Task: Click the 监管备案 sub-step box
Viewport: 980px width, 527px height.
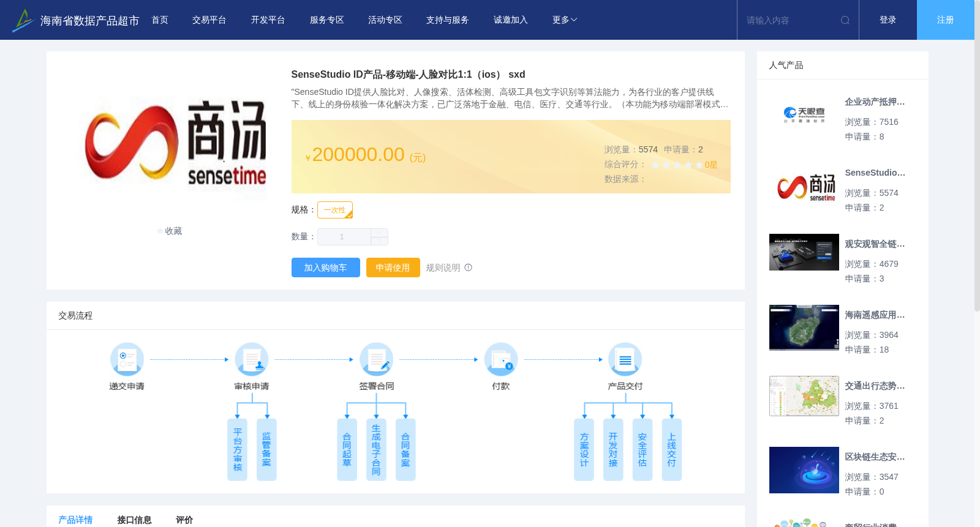Action: (266, 450)
